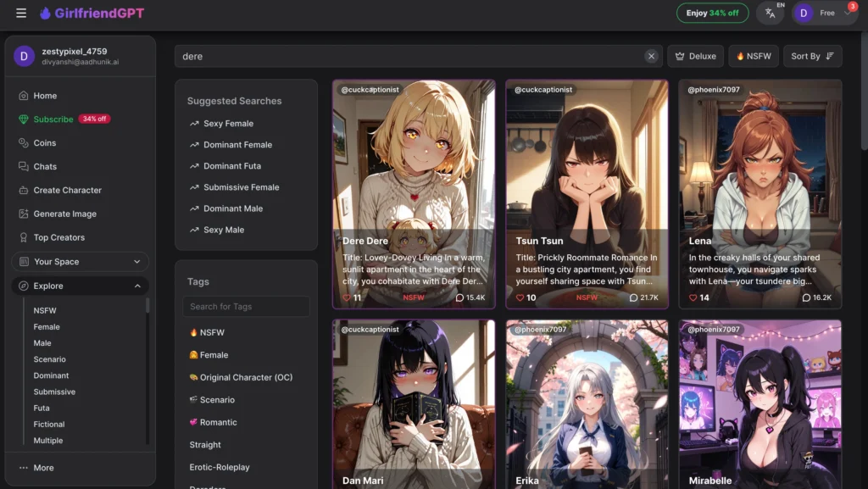
Task: Select Submissive under Explore
Action: click(54, 392)
